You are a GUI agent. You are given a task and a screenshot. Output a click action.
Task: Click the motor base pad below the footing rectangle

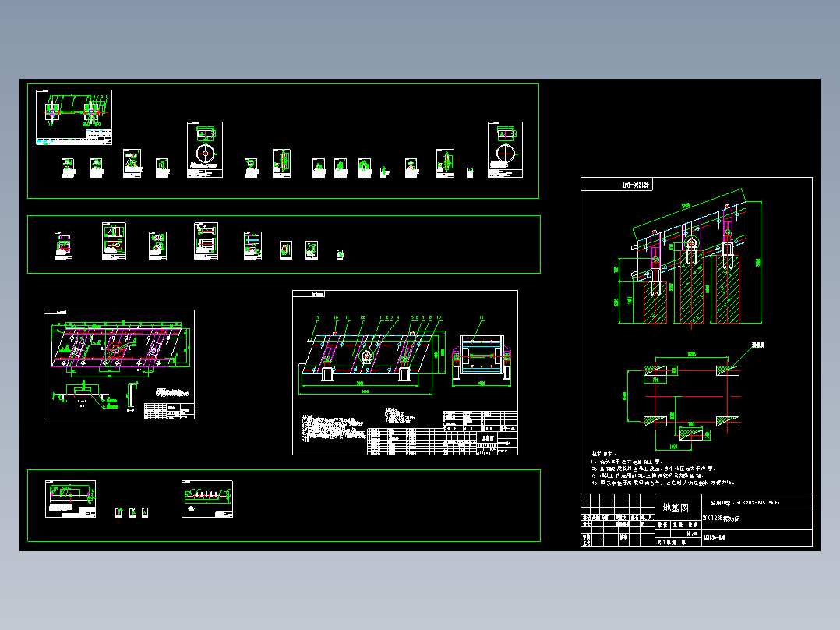(691, 434)
